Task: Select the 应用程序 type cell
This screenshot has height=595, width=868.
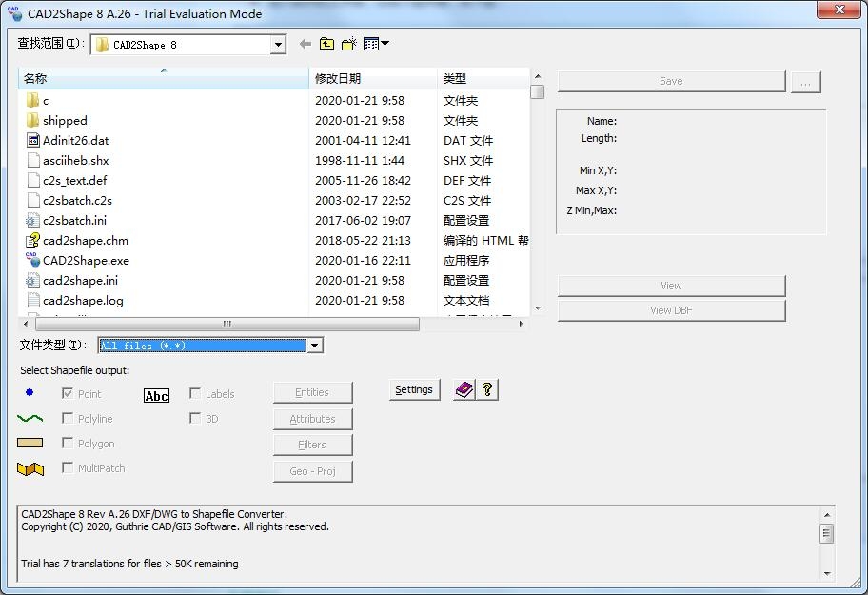Action: click(x=466, y=260)
